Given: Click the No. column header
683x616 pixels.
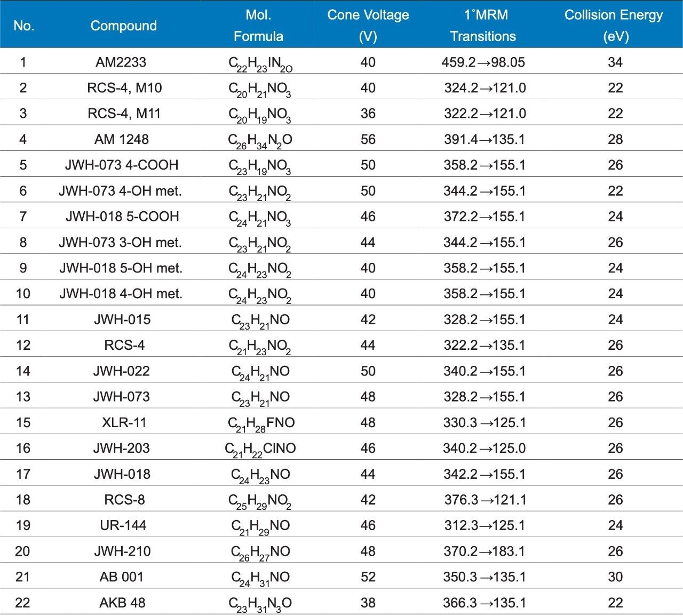Looking at the screenshot, I should pyautogui.click(x=24, y=26).
